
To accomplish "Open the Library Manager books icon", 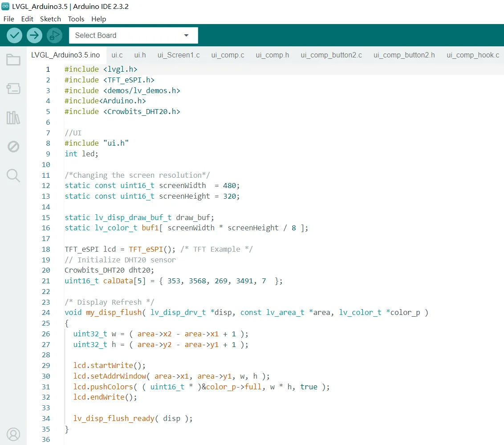I will point(13,118).
